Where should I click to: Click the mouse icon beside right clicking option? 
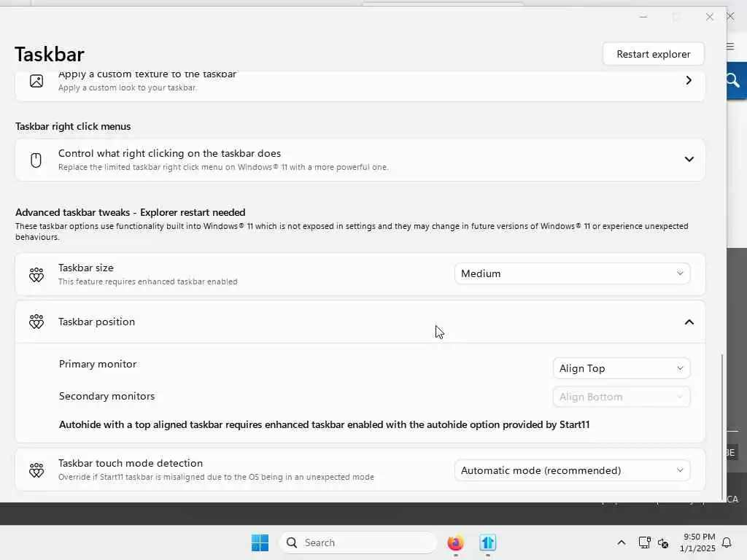coord(36,160)
